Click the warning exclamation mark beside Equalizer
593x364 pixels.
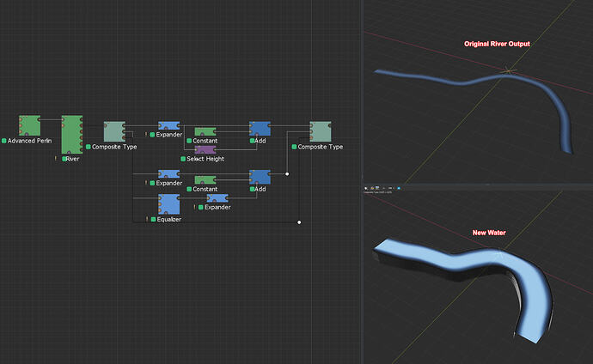pyautogui.click(x=147, y=220)
